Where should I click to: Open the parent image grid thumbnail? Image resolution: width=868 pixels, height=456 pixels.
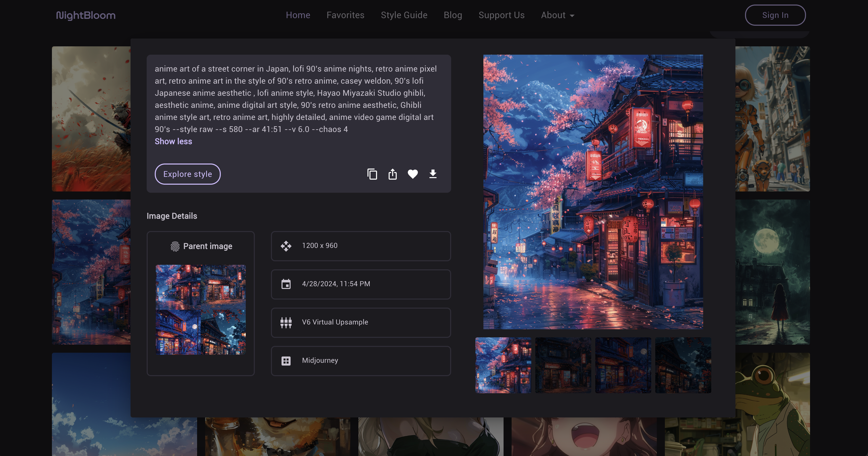(200, 310)
